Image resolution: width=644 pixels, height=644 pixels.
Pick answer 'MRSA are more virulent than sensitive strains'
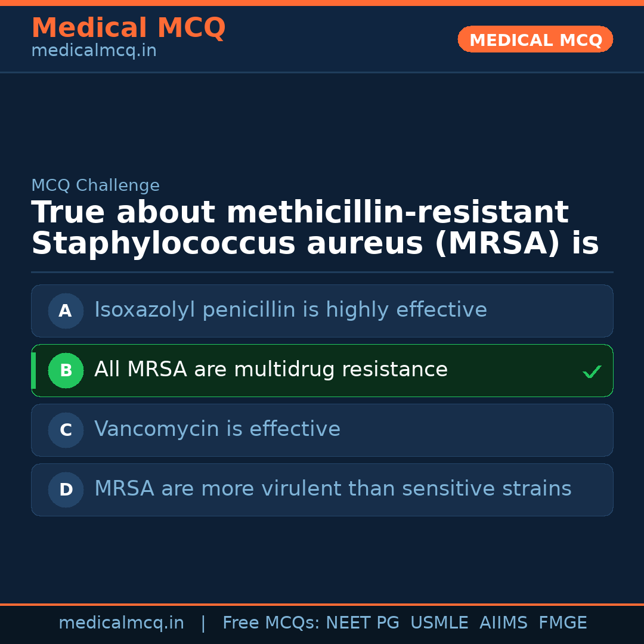[333, 489]
